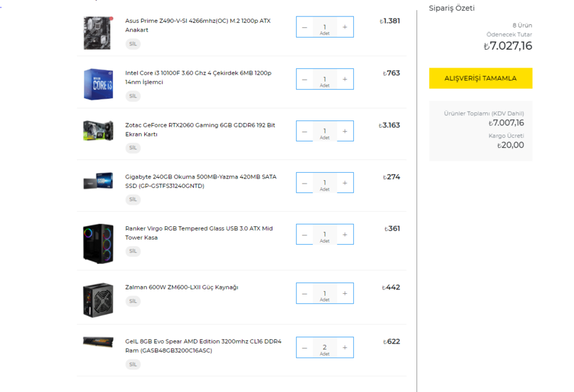This screenshot has width=574, height=392.
Task: Click the Intel Core i3 box image
Action: 98,84
